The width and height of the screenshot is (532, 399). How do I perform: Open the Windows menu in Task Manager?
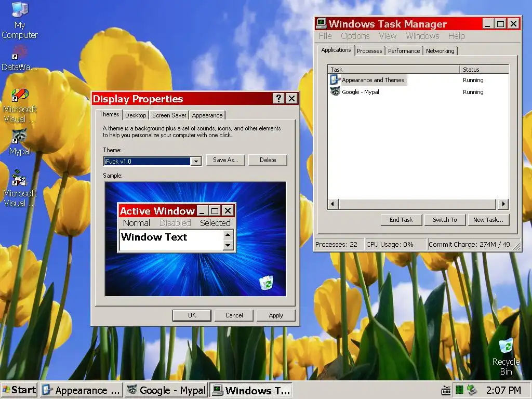pyautogui.click(x=422, y=36)
